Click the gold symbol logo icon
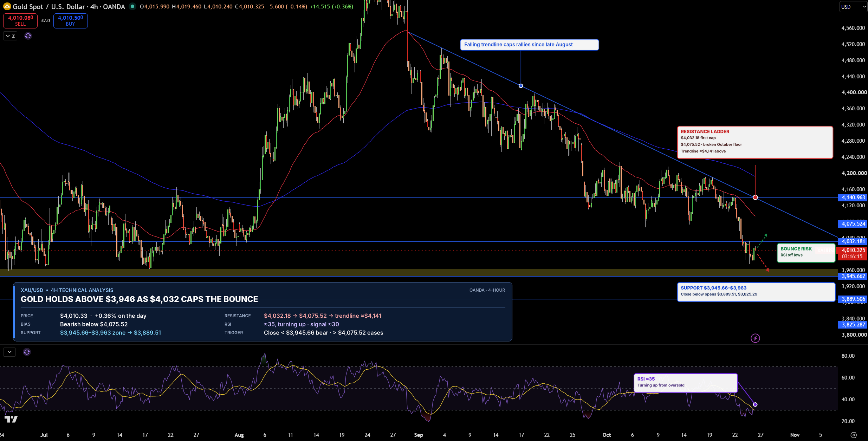868x441 pixels. pos(7,6)
